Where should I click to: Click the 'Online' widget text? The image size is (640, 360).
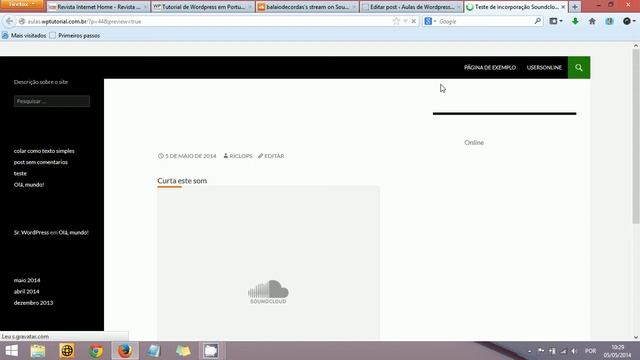pyautogui.click(x=474, y=142)
